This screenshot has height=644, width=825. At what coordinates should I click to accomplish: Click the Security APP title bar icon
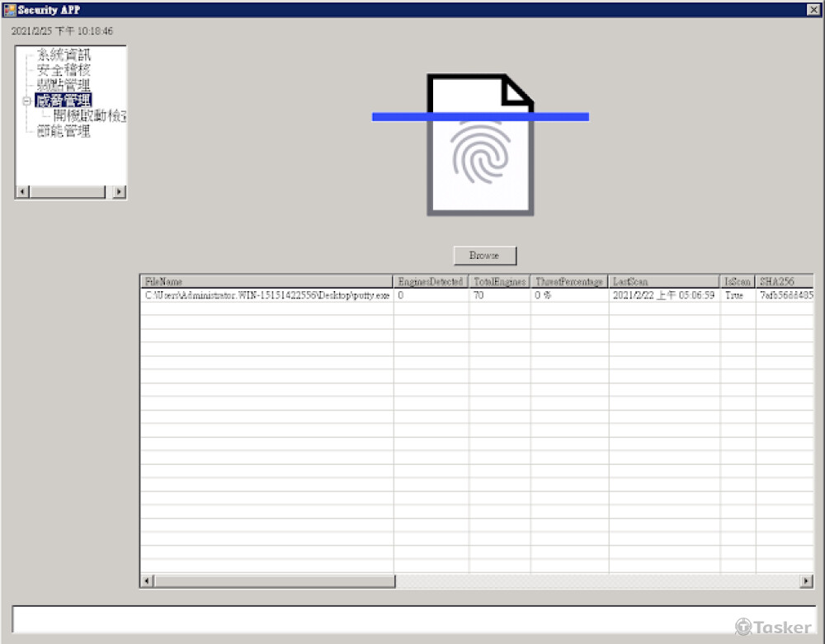tap(10, 10)
